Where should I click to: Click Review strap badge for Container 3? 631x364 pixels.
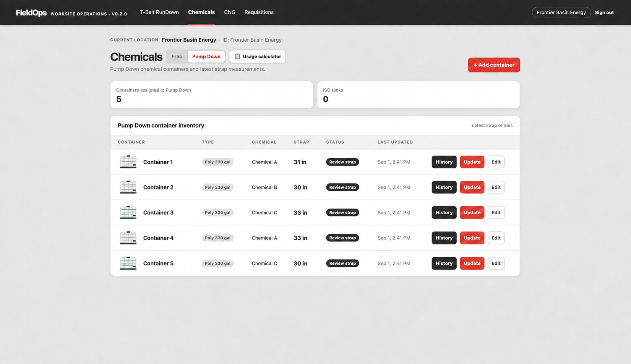click(342, 212)
